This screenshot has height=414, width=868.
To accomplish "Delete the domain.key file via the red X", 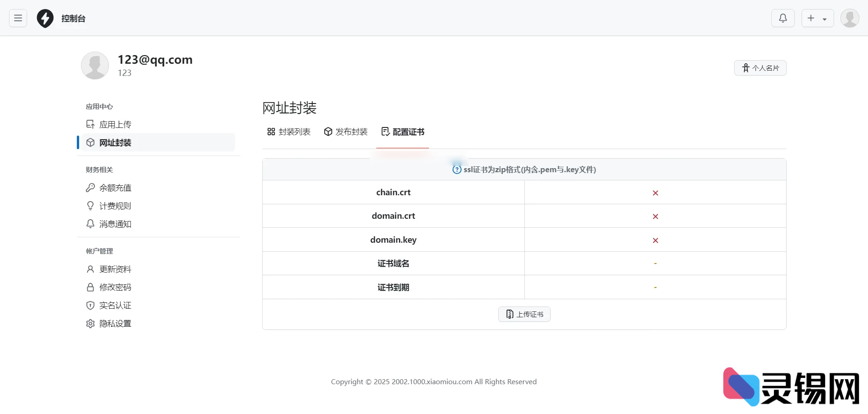I will pos(655,240).
